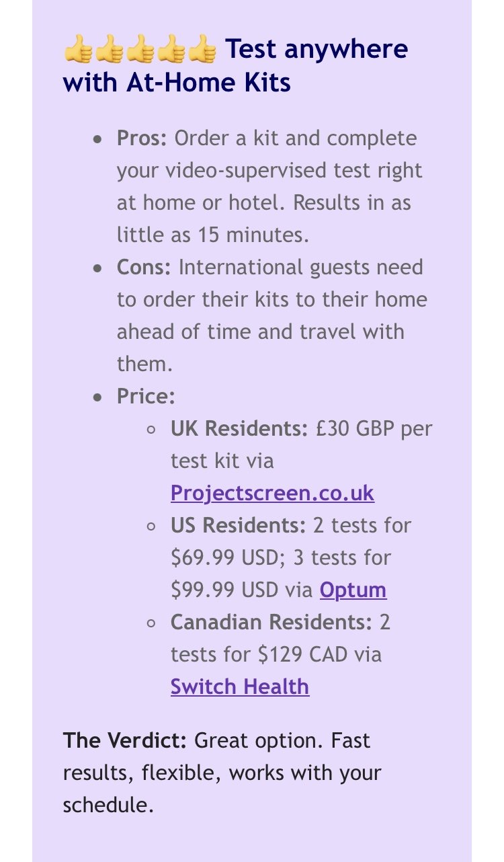The height and width of the screenshot is (862, 504).
Task: Select the 'Test anywhere' heading text
Action: click(x=316, y=49)
